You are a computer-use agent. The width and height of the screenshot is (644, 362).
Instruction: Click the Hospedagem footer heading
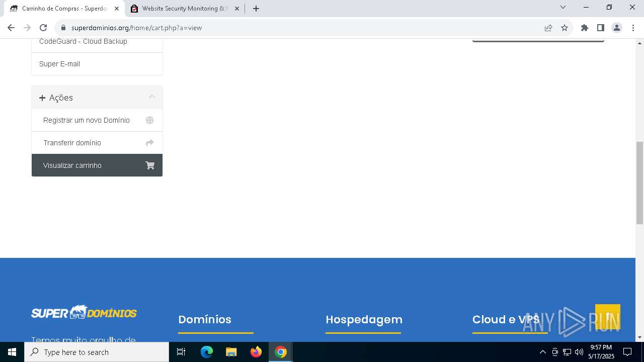tap(364, 319)
